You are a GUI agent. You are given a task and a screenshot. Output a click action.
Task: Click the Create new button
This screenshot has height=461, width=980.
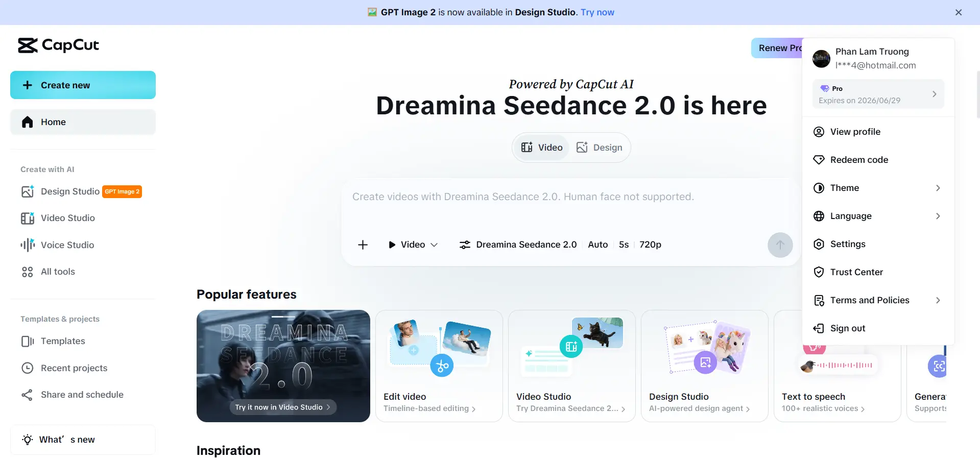(x=83, y=85)
